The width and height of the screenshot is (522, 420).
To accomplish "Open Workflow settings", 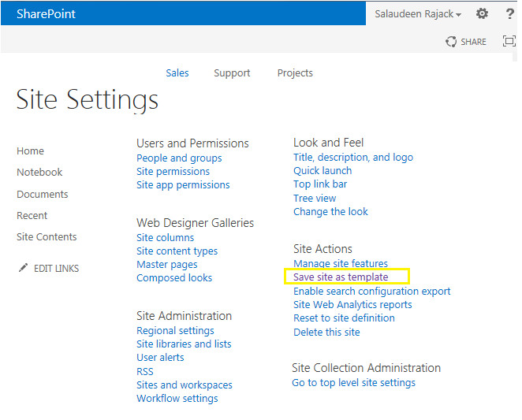I will (x=177, y=399).
